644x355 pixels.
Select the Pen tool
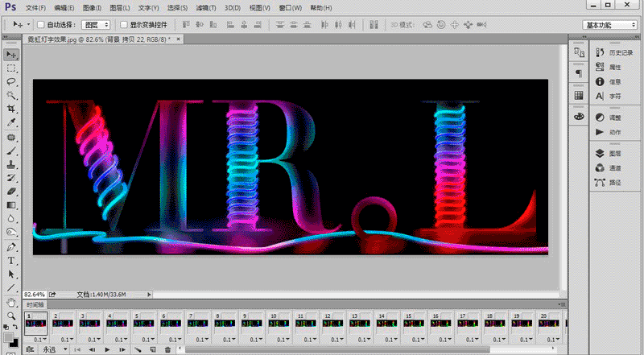coord(11,247)
